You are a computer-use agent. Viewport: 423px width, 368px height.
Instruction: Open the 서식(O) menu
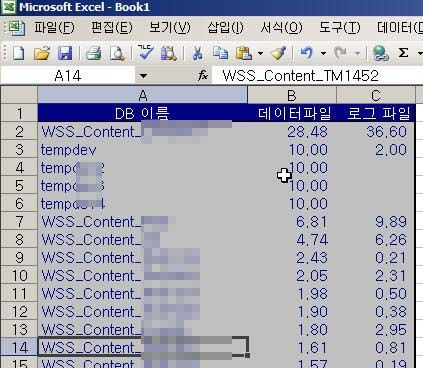pyautogui.click(x=281, y=28)
